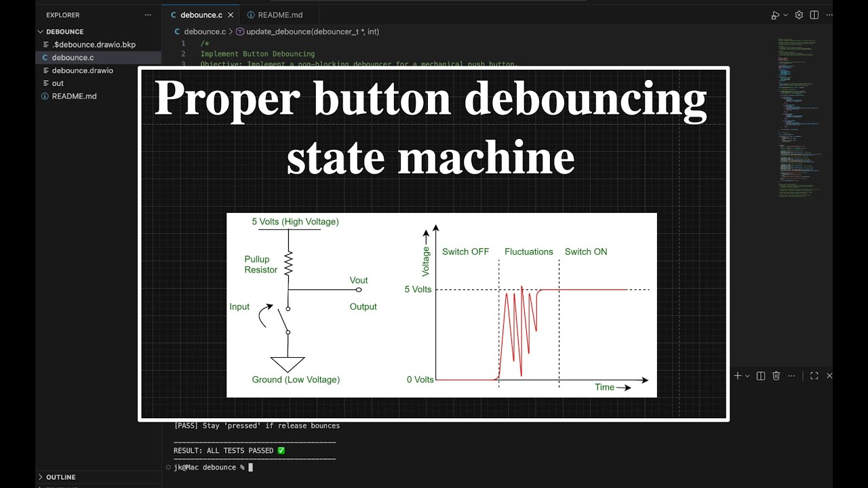868x488 pixels.
Task: Close the terminal panel
Action: click(x=829, y=375)
